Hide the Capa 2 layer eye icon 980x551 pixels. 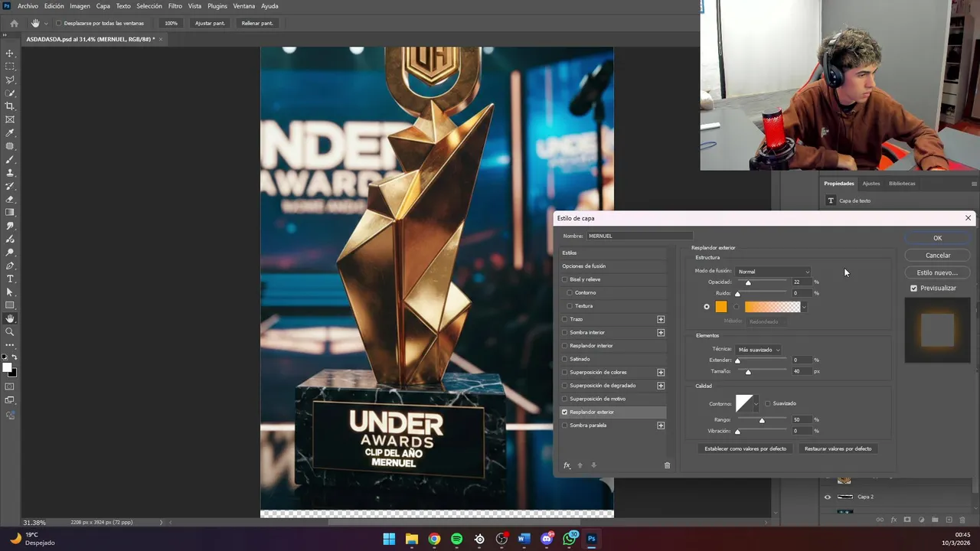[x=827, y=497]
